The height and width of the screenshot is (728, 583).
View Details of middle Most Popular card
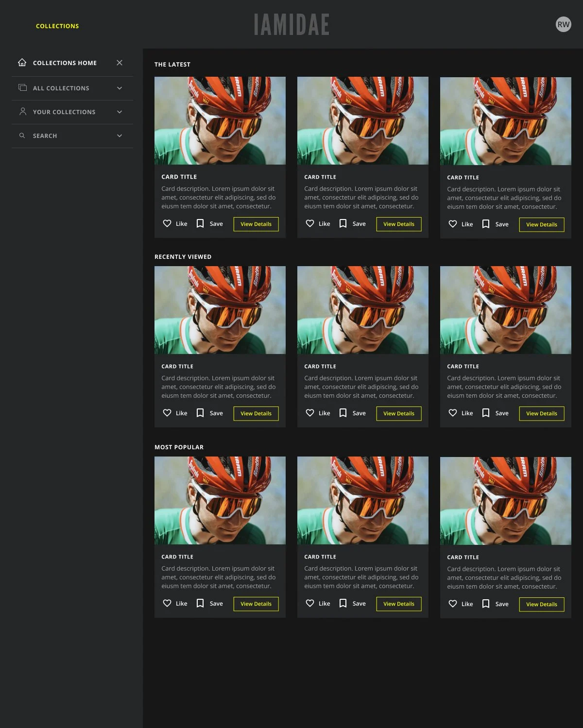click(399, 604)
